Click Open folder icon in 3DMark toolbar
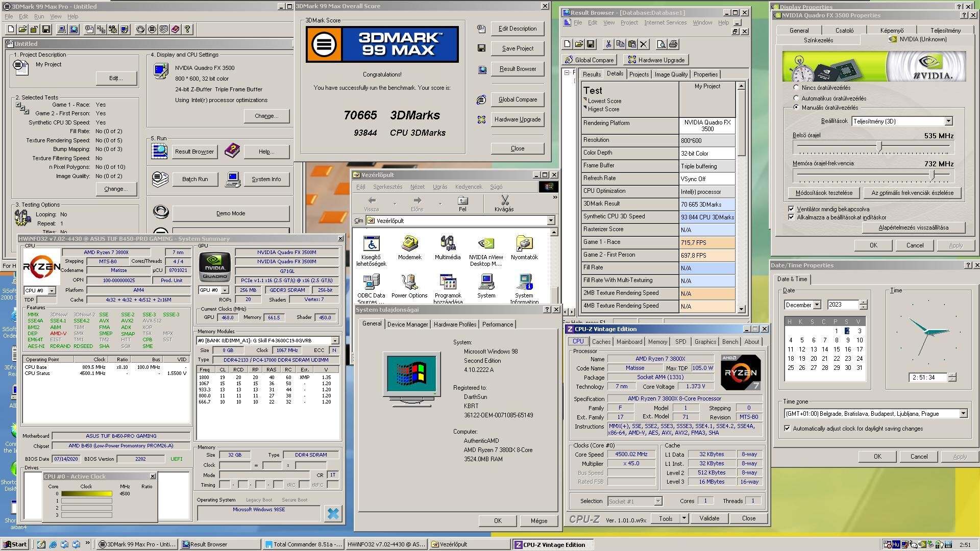Screen dimensions: 980x551 point(22,30)
